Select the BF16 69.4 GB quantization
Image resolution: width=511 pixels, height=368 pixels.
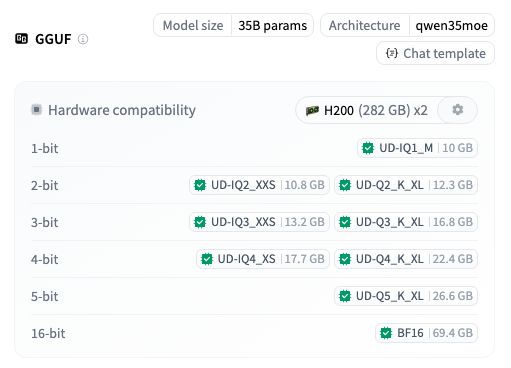coord(426,333)
